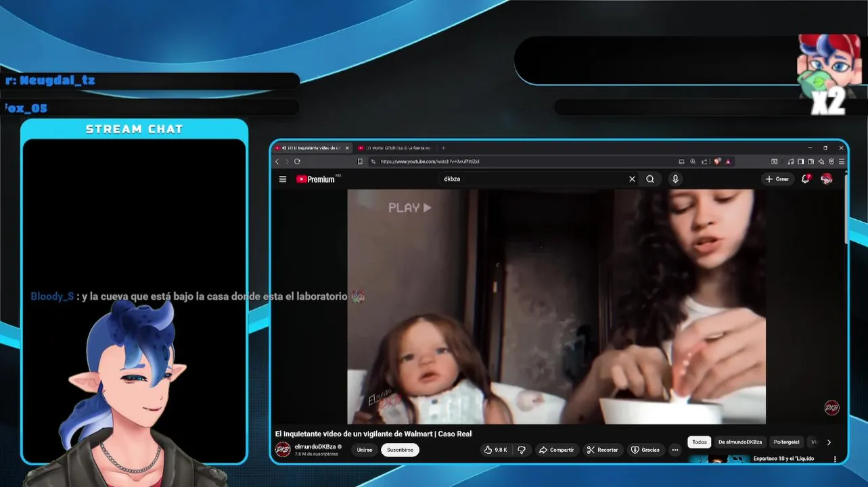Dislike the video
868x487 pixels.
pos(522,450)
